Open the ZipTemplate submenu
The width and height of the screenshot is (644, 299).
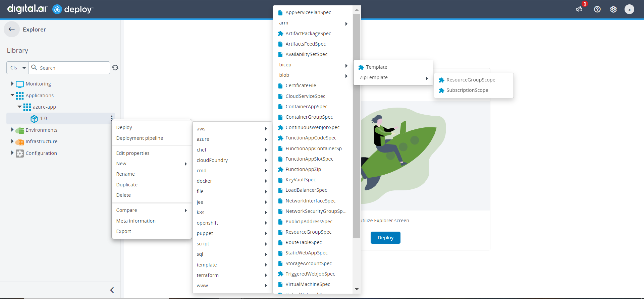(x=393, y=77)
